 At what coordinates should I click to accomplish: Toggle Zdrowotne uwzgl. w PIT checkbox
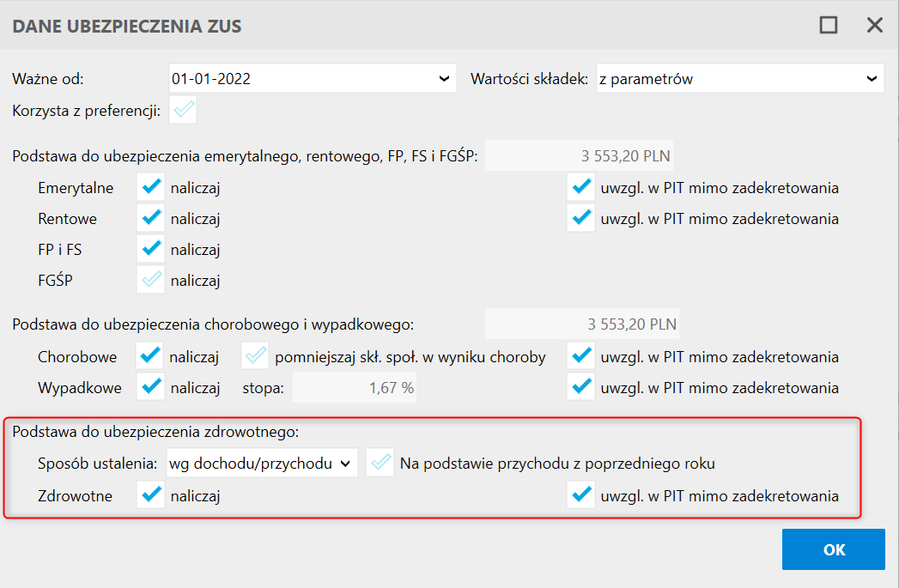(581, 495)
